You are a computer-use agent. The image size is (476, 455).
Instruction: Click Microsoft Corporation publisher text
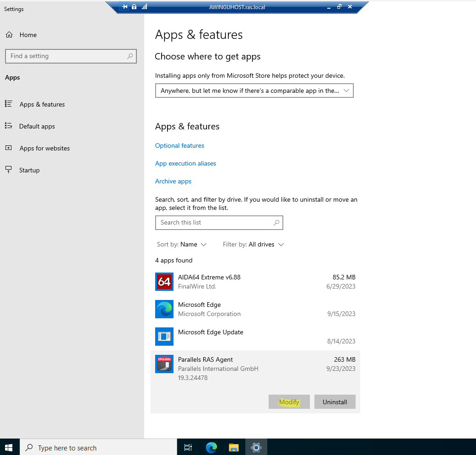click(209, 314)
